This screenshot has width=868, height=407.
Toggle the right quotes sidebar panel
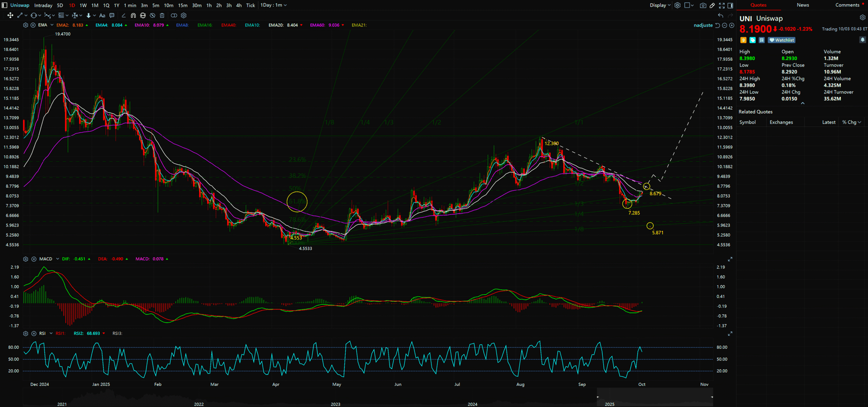click(730, 5)
